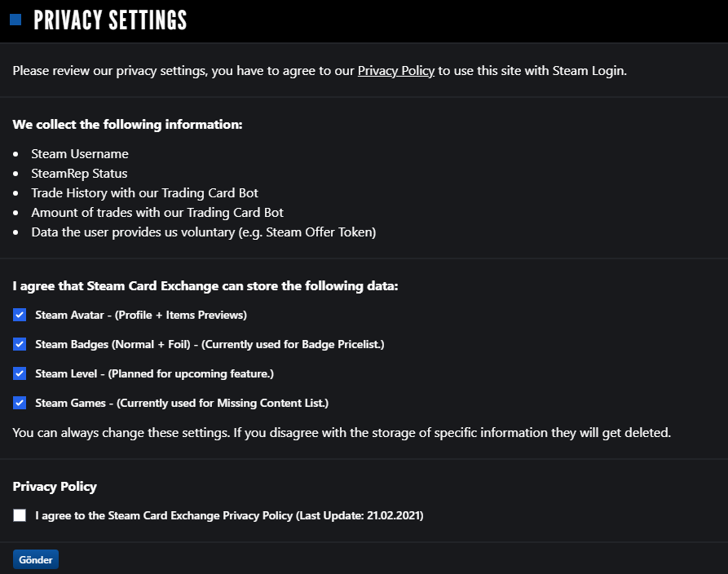Click the blue square icon beside Privacy Settings
The image size is (728, 574).
pyautogui.click(x=15, y=20)
